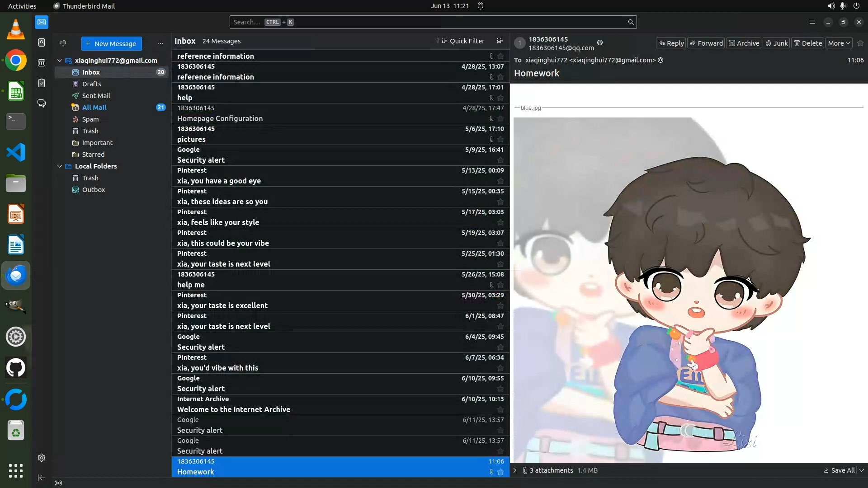
Task: Collapse the xiaqinghui772@gmail.com account tree
Action: click(60, 61)
